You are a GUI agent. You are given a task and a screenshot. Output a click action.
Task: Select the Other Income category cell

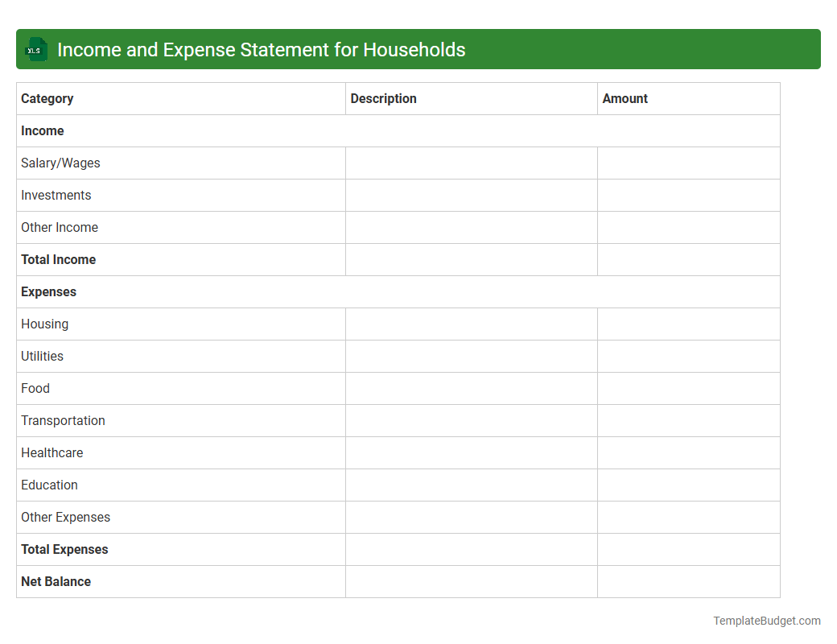[x=60, y=227]
